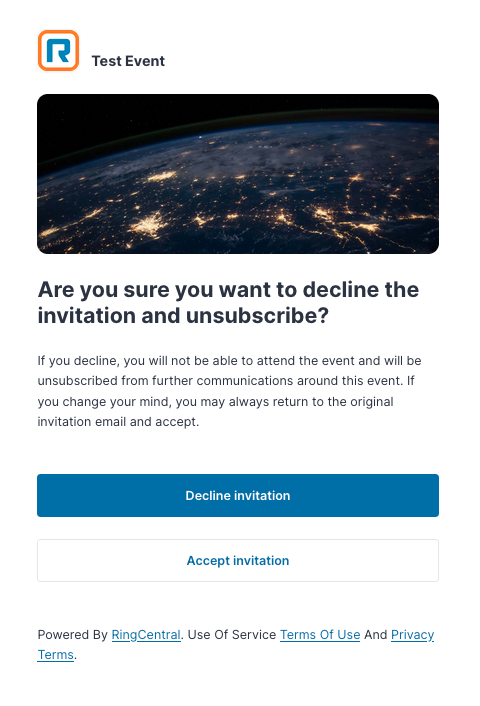Image resolution: width=480 pixels, height=706 pixels.
Task: Open the Earth at night banner image
Action: (x=238, y=174)
